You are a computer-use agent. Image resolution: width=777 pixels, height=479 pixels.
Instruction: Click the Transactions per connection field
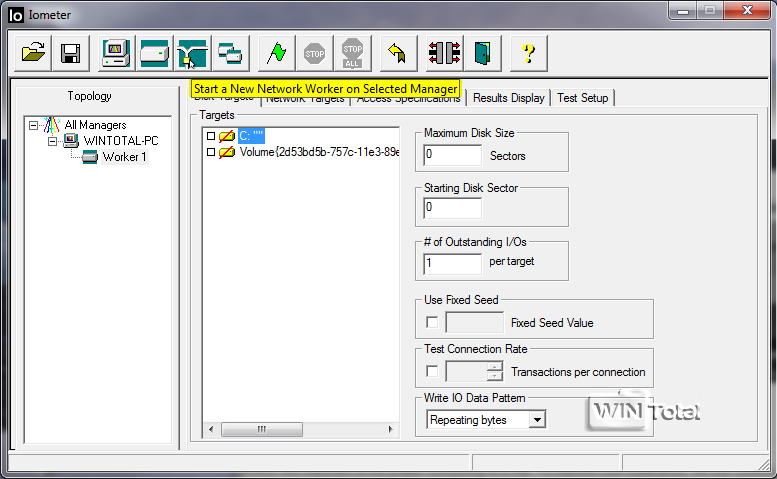click(466, 372)
